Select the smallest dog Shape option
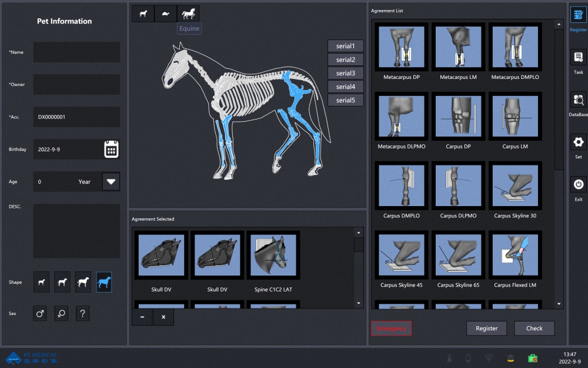Image resolution: width=588 pixels, height=368 pixels. tap(41, 281)
